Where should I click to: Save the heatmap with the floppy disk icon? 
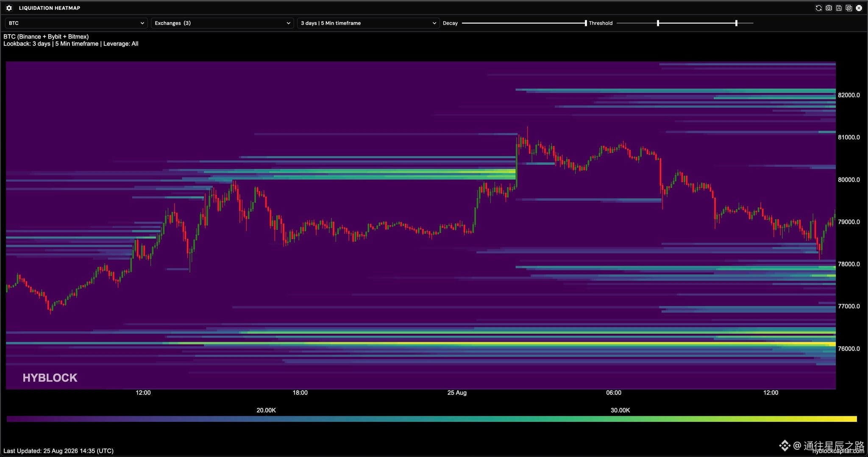point(839,8)
